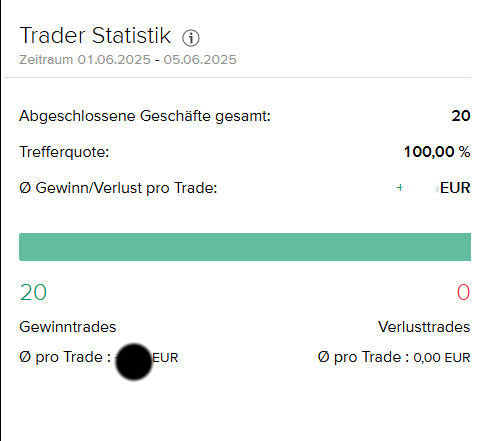Click the info icon beside Trader Statistik
Image resolution: width=496 pixels, height=441 pixels.
pyautogui.click(x=191, y=38)
